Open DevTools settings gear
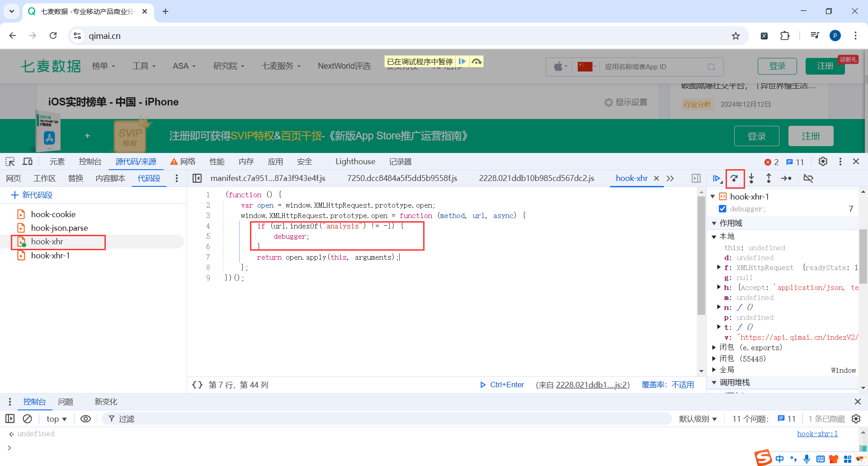 tap(823, 162)
